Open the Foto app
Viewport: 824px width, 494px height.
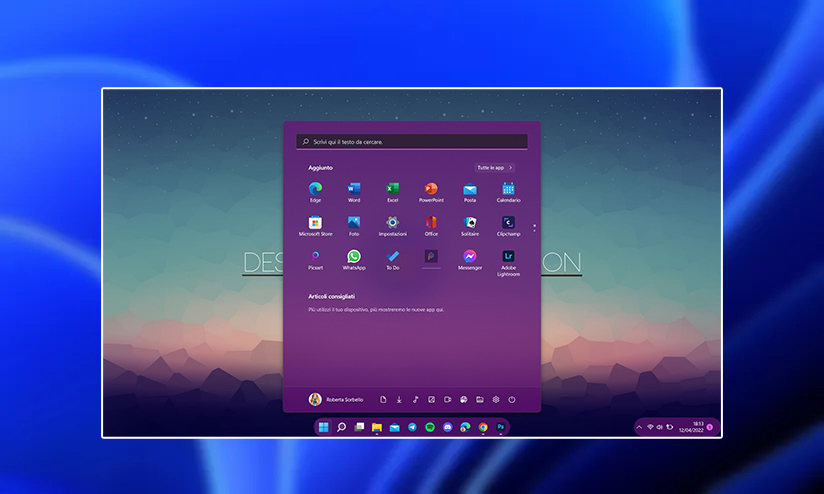pos(354,226)
